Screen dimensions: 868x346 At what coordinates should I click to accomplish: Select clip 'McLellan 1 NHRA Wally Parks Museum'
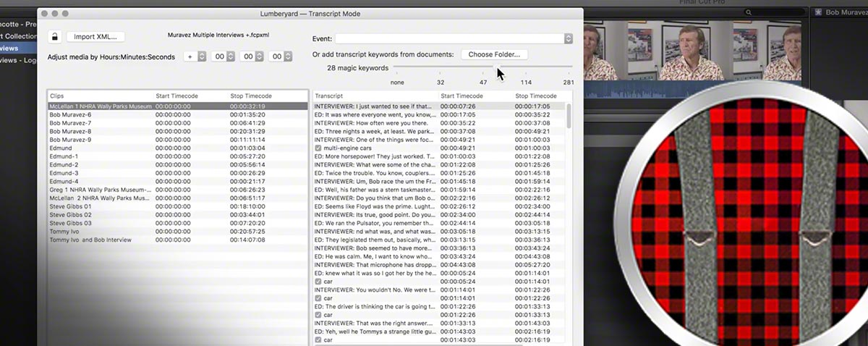(177, 106)
